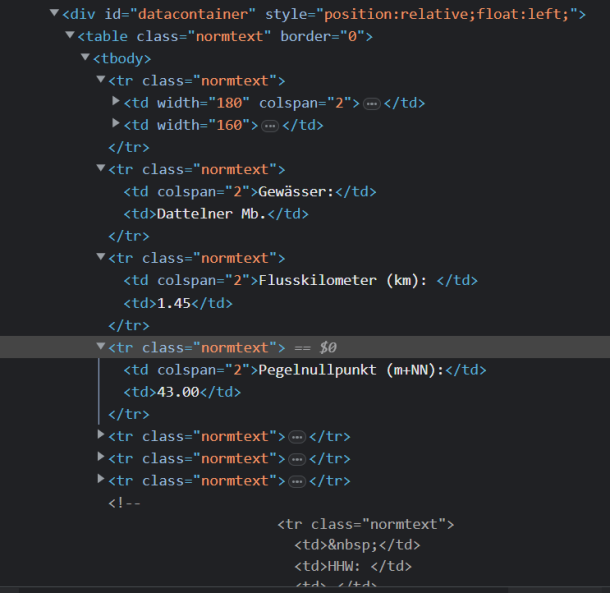The height and width of the screenshot is (593, 610).
Task: Select the td with text Dattelner Mb.
Action: pyautogui.click(x=216, y=214)
